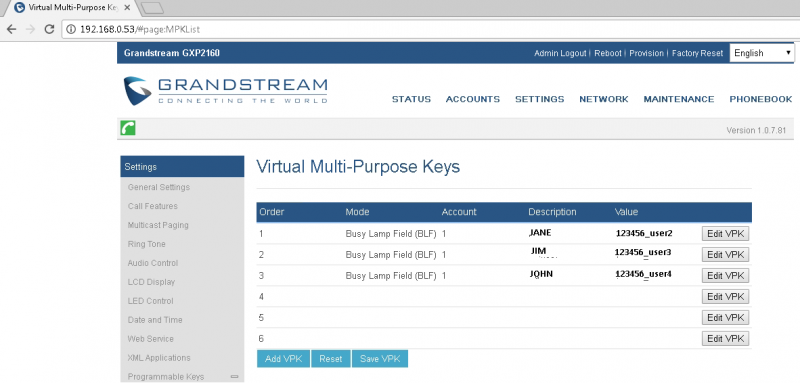Click Edit VPK for row 4
Viewport: 800px width, 383px height.
(726, 296)
